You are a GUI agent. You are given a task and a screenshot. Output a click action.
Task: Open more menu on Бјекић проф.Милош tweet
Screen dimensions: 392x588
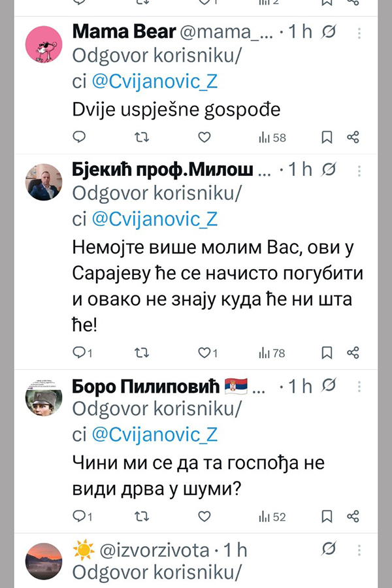click(359, 170)
